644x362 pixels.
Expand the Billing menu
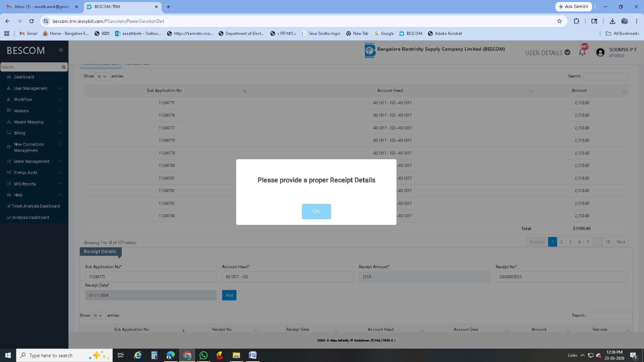(x=34, y=133)
